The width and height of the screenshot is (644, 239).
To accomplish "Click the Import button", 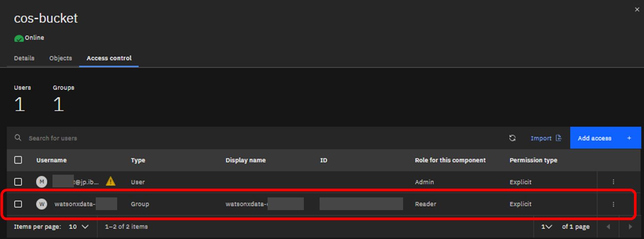I will (546, 138).
